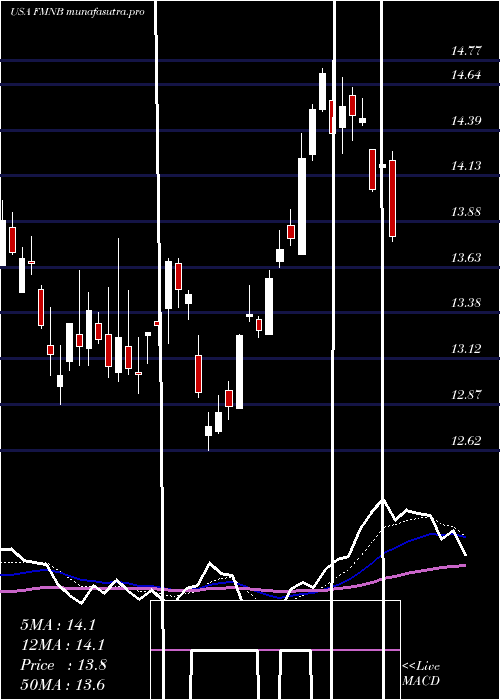The width and height of the screenshot is (500, 700).
Task: Click the Price : 13.8 readout
Action: point(63,665)
